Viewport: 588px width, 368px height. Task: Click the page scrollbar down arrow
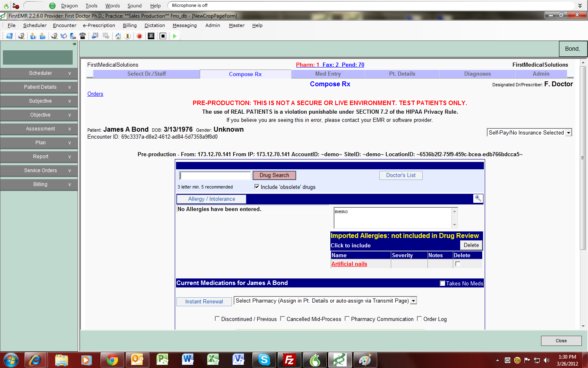click(x=583, y=326)
